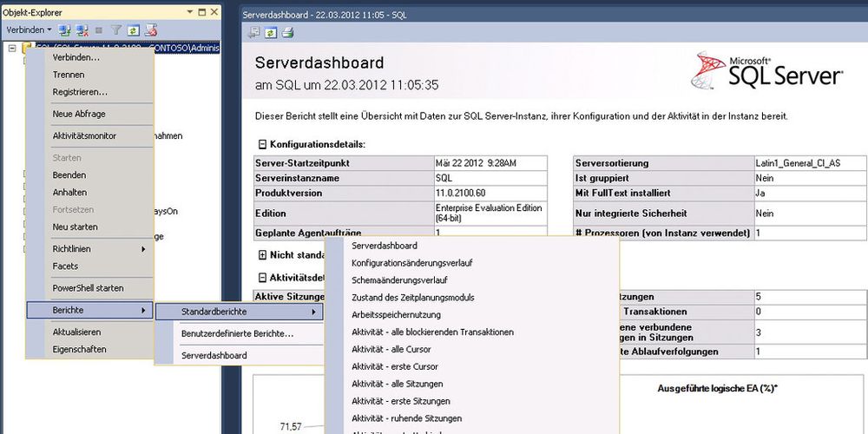Open the Verbinden dropdown in Objekt-Explorer
Image resolution: width=868 pixels, height=434 pixels.
coord(29,30)
